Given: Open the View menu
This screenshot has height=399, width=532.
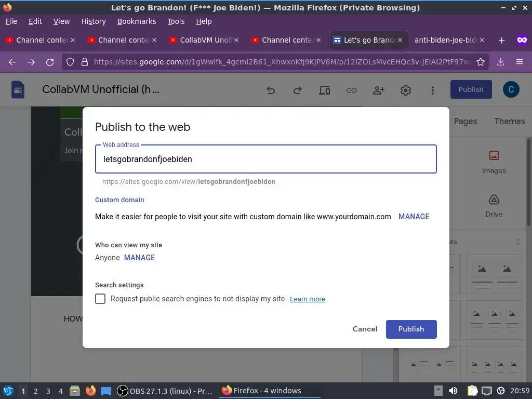Looking at the screenshot, I should 61,21.
